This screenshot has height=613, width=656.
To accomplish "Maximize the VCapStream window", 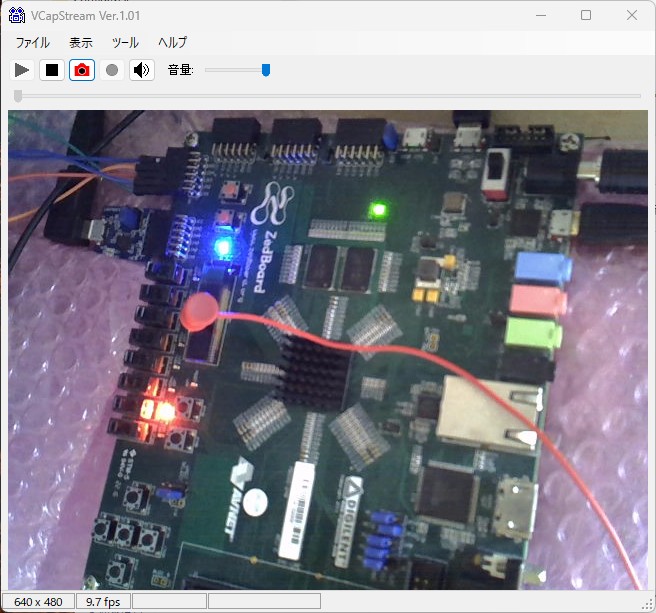I will click(x=586, y=15).
